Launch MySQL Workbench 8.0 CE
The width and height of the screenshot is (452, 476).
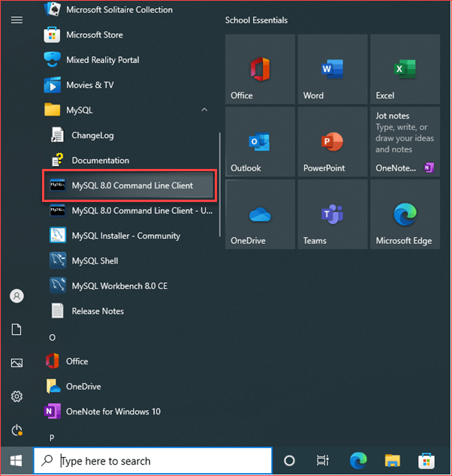(x=119, y=285)
